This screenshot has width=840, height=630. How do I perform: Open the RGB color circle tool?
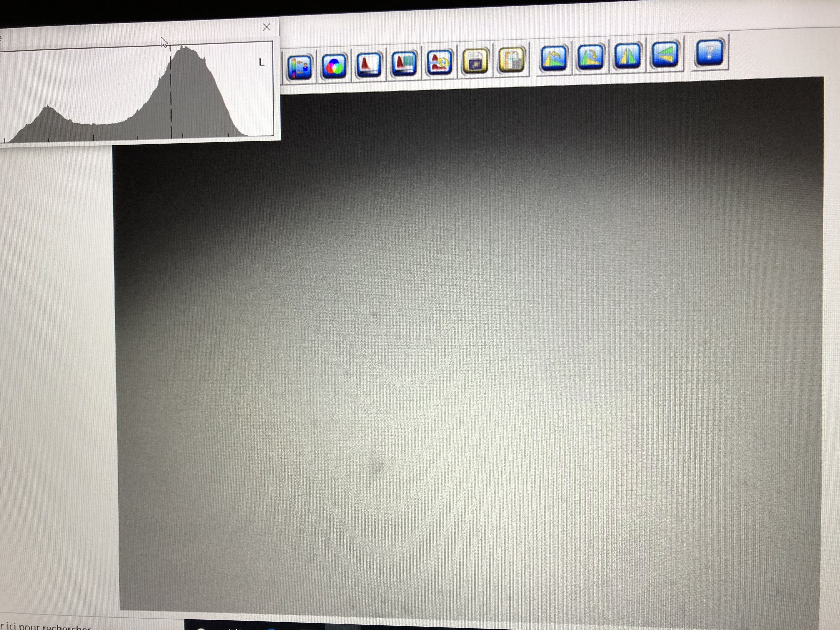[334, 66]
